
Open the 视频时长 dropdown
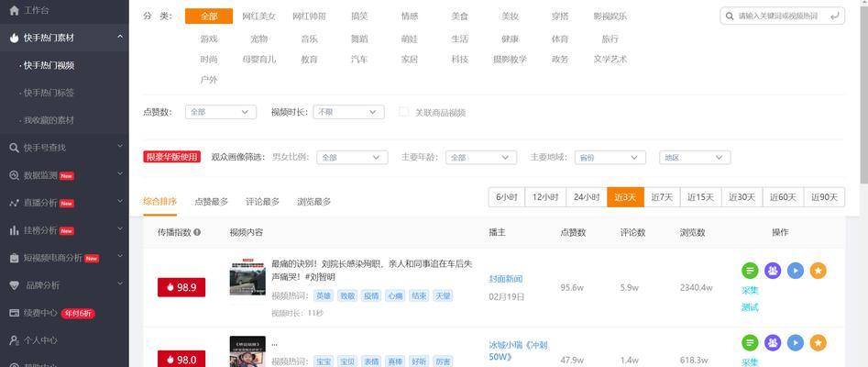pyautogui.click(x=348, y=112)
